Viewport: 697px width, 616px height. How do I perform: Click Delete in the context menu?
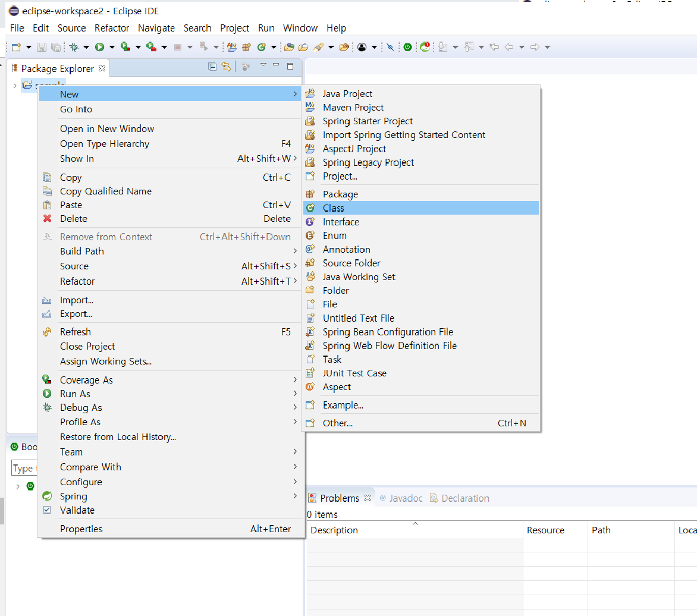[170, 219]
